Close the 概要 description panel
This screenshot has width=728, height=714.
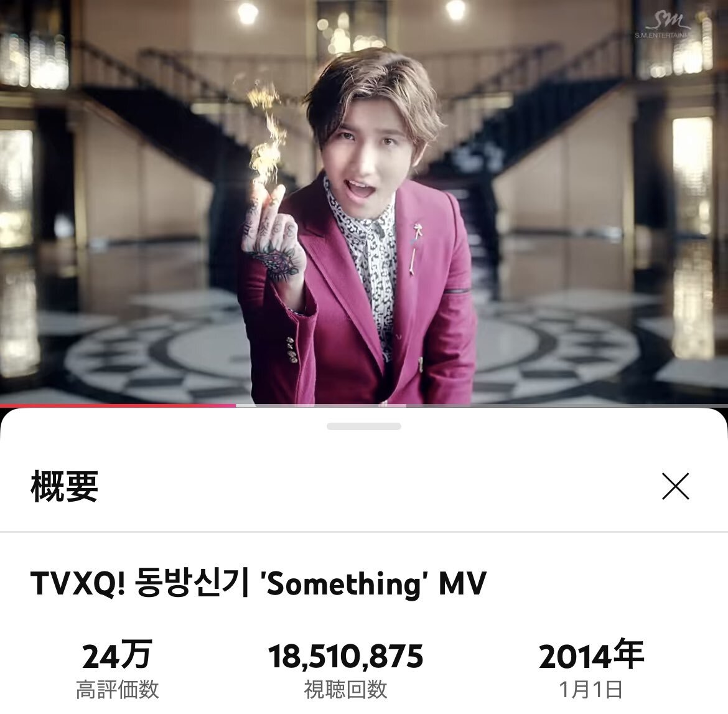(676, 486)
